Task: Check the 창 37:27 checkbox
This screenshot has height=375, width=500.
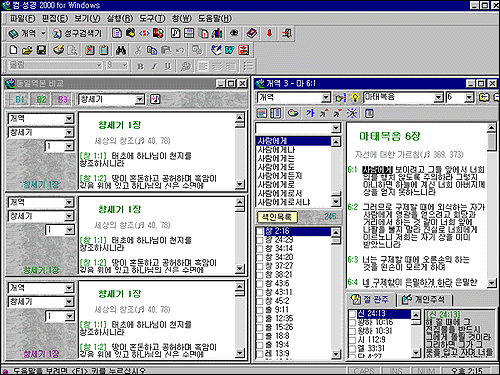Action: point(260,266)
